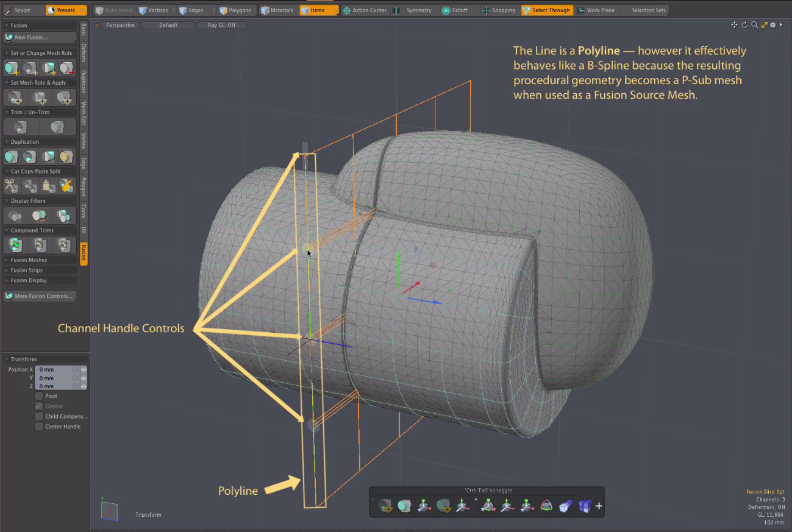Select Polygons selection mode

click(235, 10)
